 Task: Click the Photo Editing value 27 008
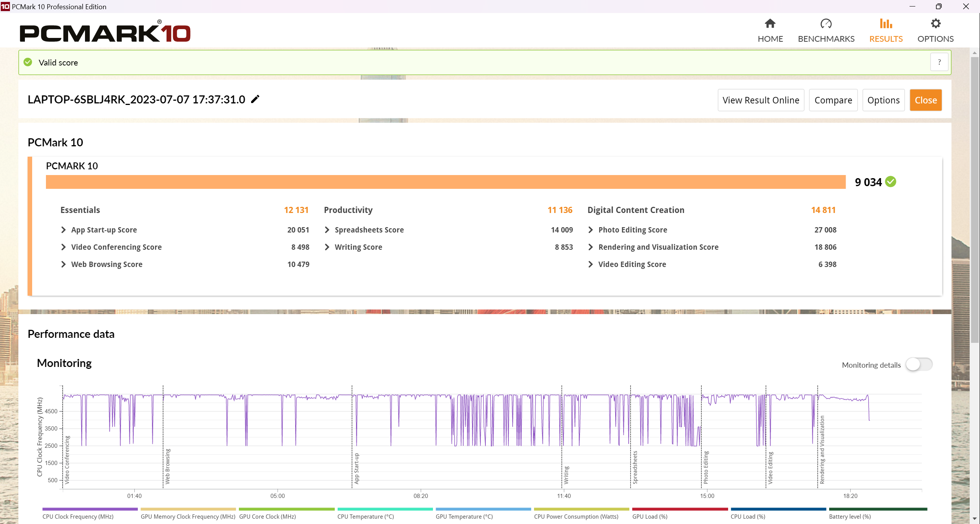pyautogui.click(x=825, y=230)
